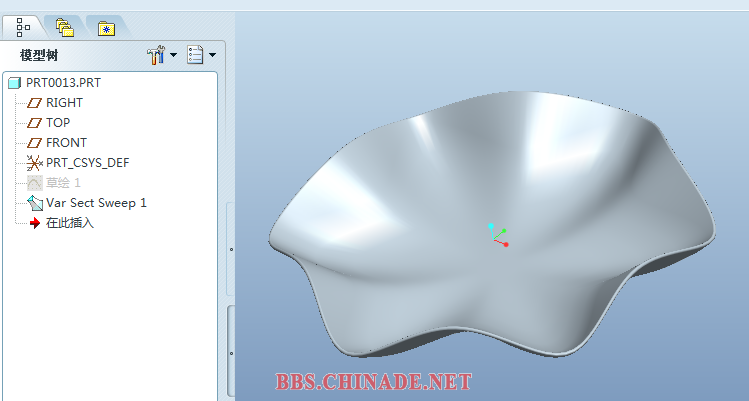Viewport: 749px width, 401px height.
Task: Click the swept bowl surface model
Action: (x=492, y=225)
